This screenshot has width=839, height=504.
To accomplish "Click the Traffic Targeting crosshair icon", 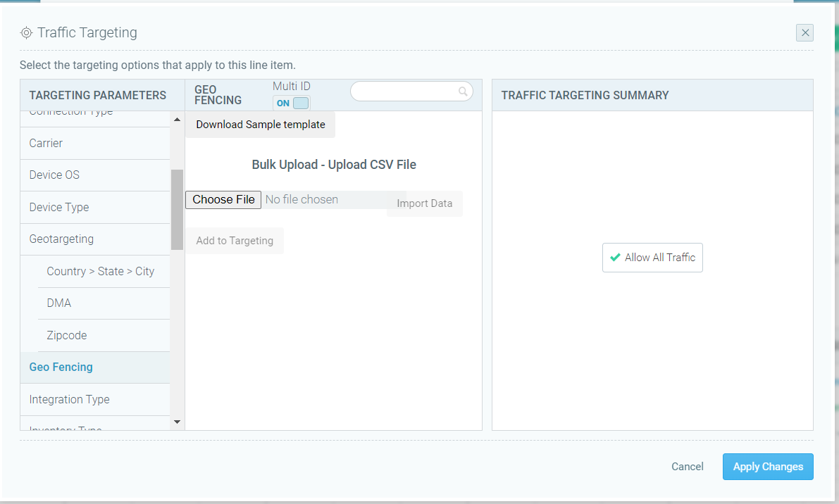I will pos(26,33).
